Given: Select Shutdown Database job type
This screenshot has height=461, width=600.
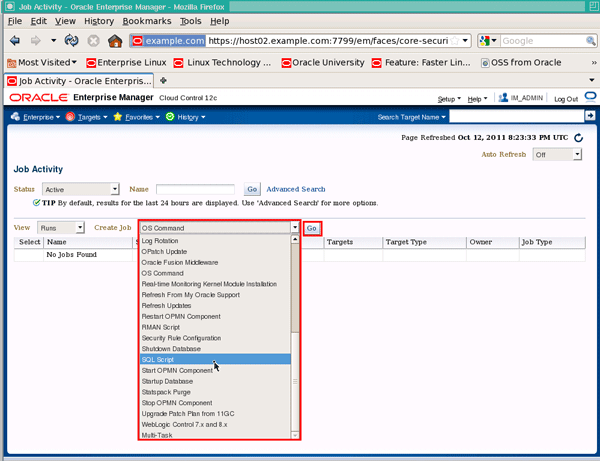Looking at the screenshot, I should click(215, 349).
